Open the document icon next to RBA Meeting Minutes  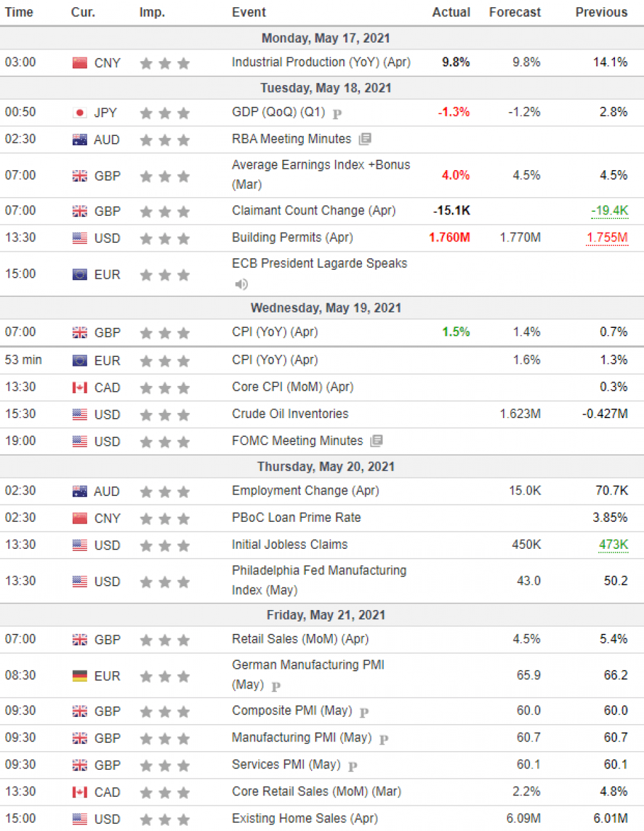click(x=365, y=139)
